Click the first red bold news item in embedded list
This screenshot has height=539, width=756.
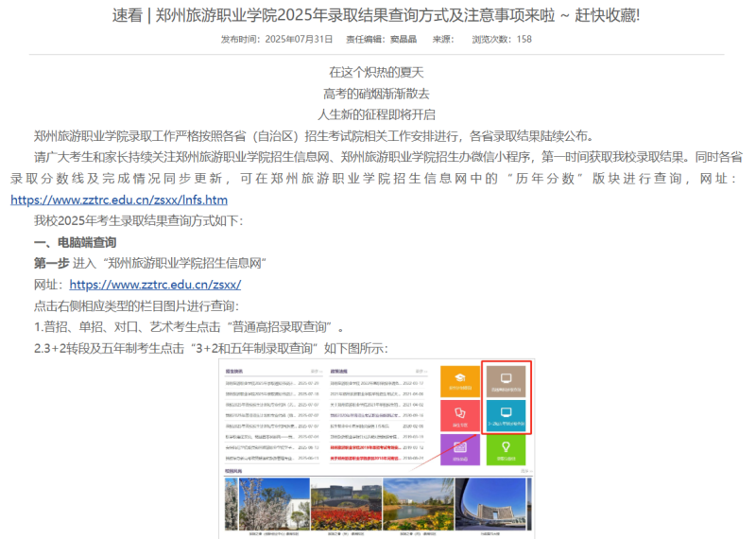click(x=365, y=447)
